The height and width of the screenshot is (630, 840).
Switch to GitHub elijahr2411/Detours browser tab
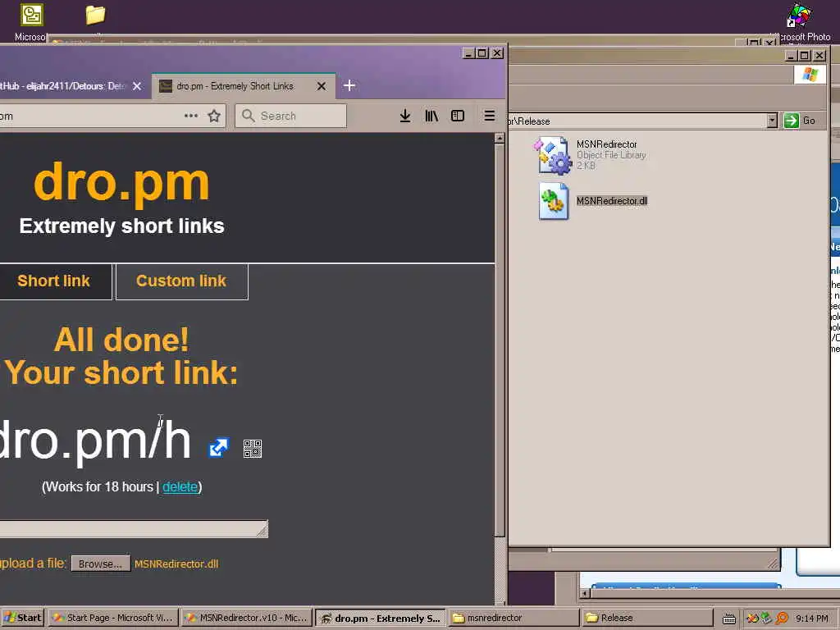(70, 85)
